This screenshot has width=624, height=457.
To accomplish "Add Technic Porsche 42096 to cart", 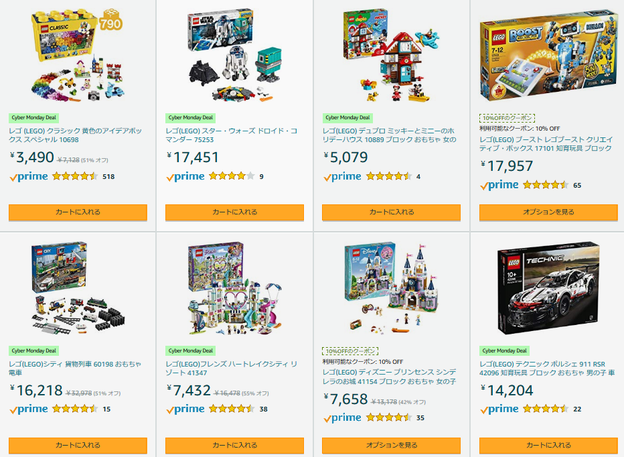I will (548, 445).
